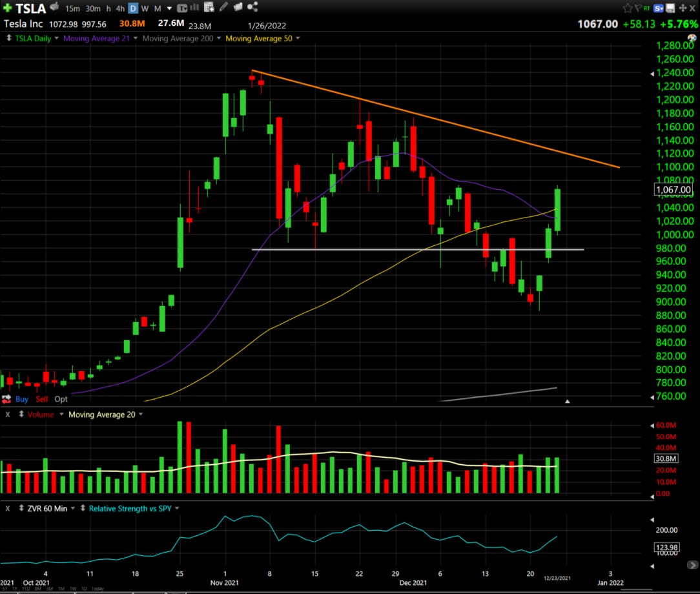Select the white horizontal support line
The height and width of the screenshot is (594, 700).
418,249
